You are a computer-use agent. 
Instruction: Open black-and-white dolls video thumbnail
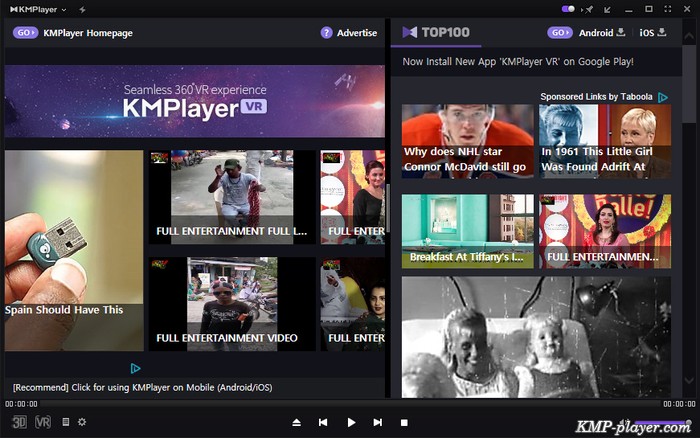click(536, 337)
